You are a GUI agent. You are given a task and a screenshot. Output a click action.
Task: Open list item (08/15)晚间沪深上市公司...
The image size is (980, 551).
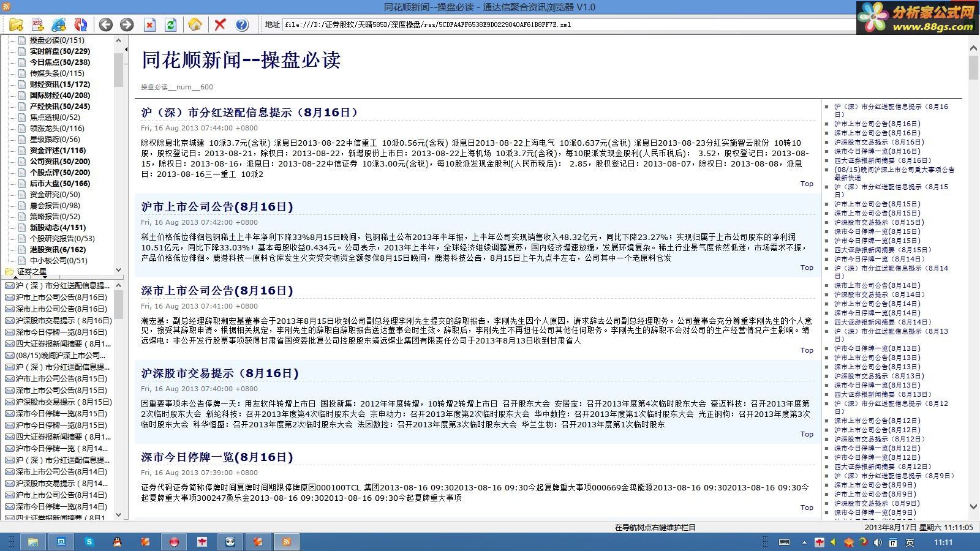click(61, 356)
